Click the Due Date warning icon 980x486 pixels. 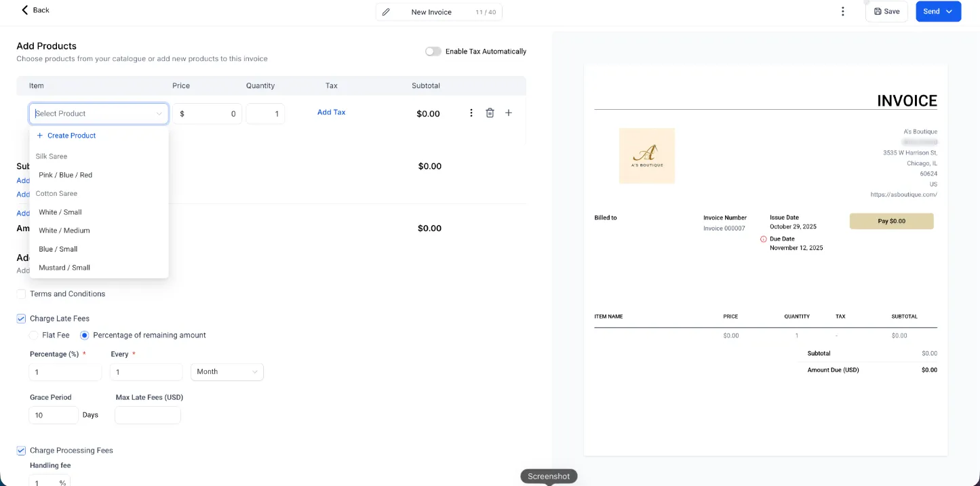[x=764, y=239]
